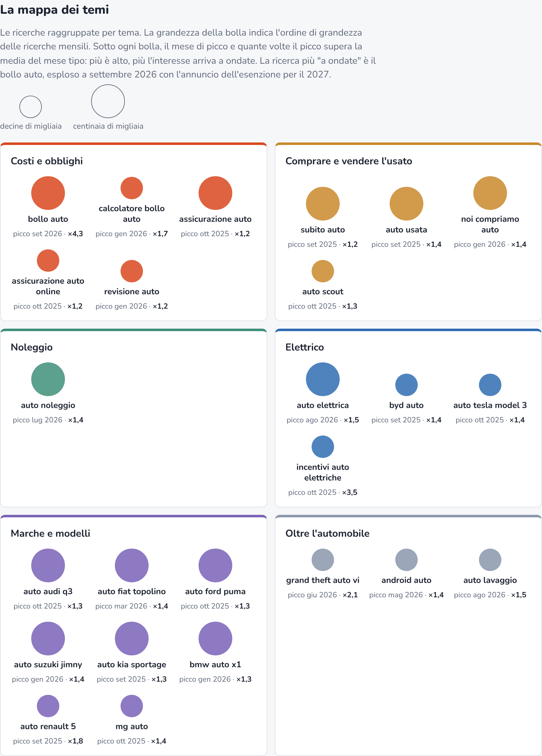Click the 'Oltre l'automobile' heading
The height and width of the screenshot is (756, 542).
(x=327, y=533)
